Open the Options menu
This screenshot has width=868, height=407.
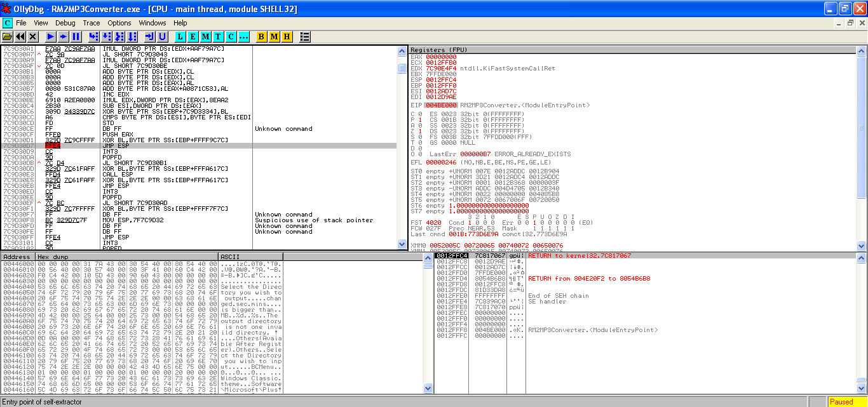[119, 23]
